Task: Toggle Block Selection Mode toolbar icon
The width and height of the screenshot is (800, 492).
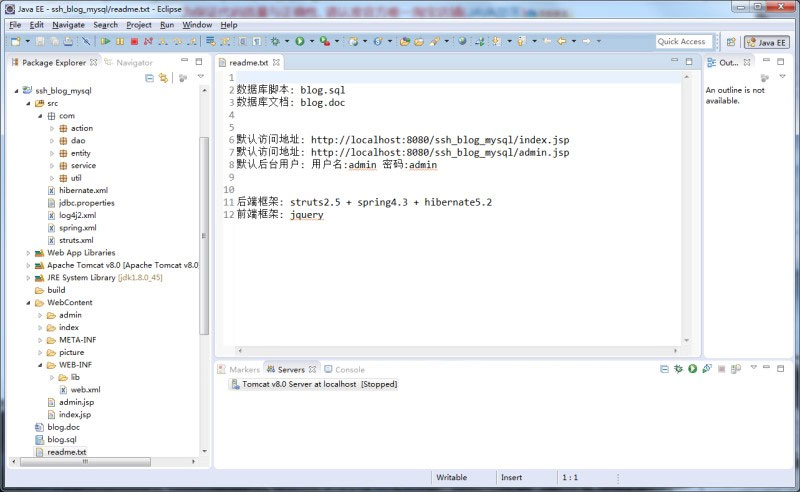Action: (243, 41)
